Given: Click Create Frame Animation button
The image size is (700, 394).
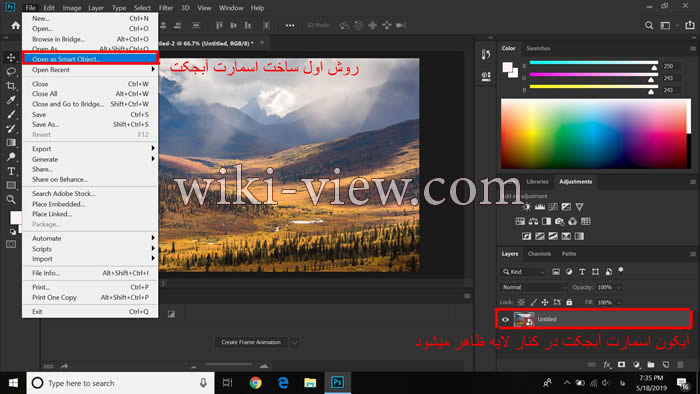Looking at the screenshot, I should pos(251,342).
